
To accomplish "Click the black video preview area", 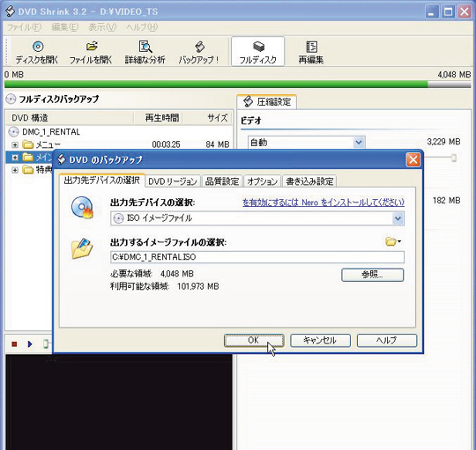I will (x=119, y=402).
